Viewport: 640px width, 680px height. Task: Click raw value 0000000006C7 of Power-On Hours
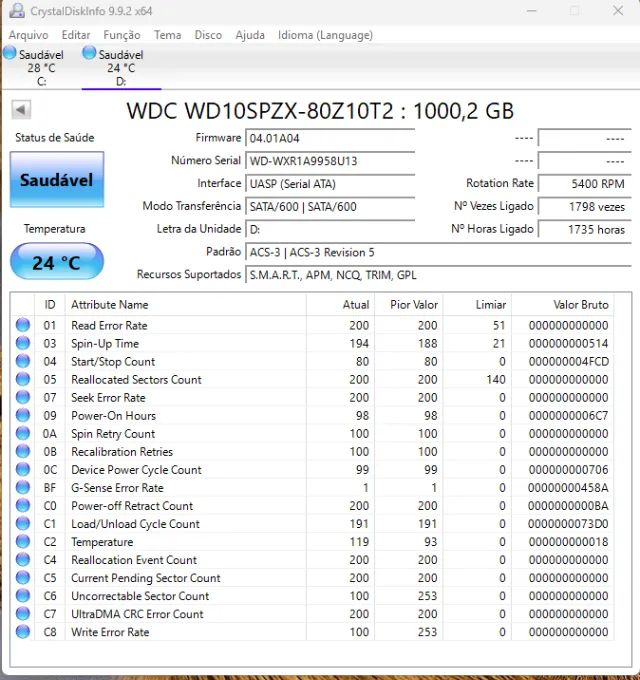coord(568,415)
